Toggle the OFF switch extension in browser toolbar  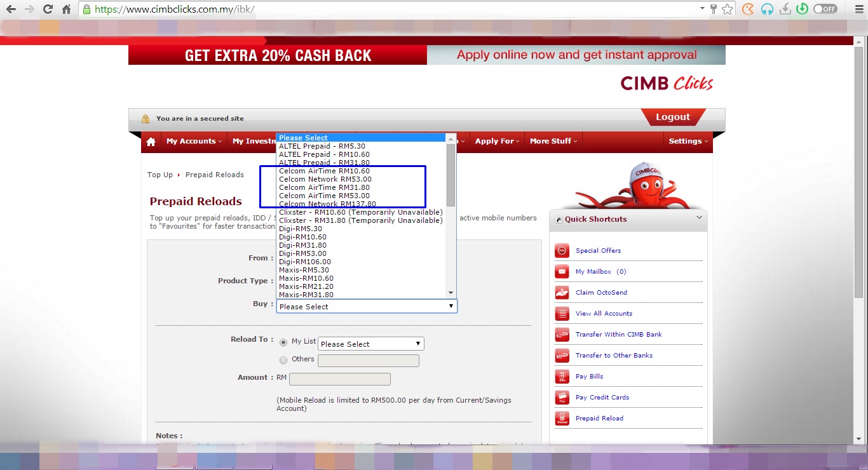coord(825,9)
